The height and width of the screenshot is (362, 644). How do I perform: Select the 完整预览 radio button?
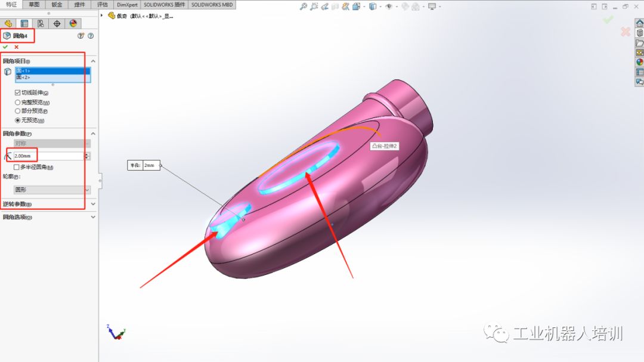pyautogui.click(x=17, y=103)
